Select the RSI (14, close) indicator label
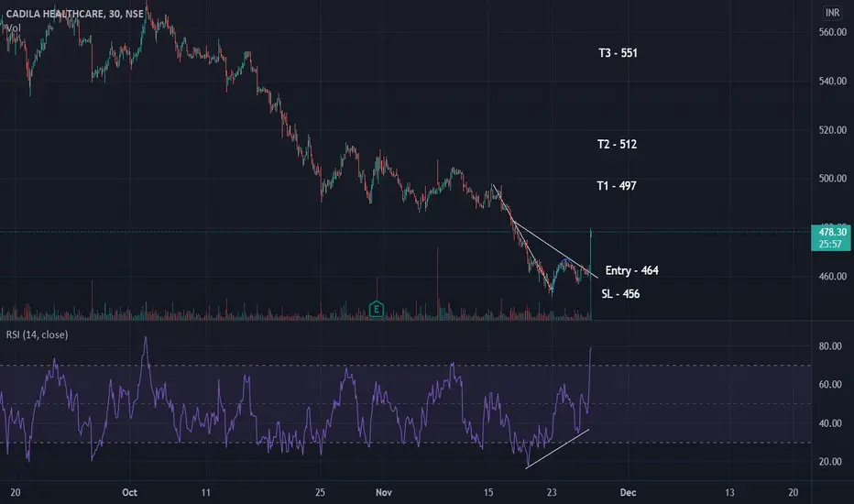Screen dimensions: 854x504 37,334
